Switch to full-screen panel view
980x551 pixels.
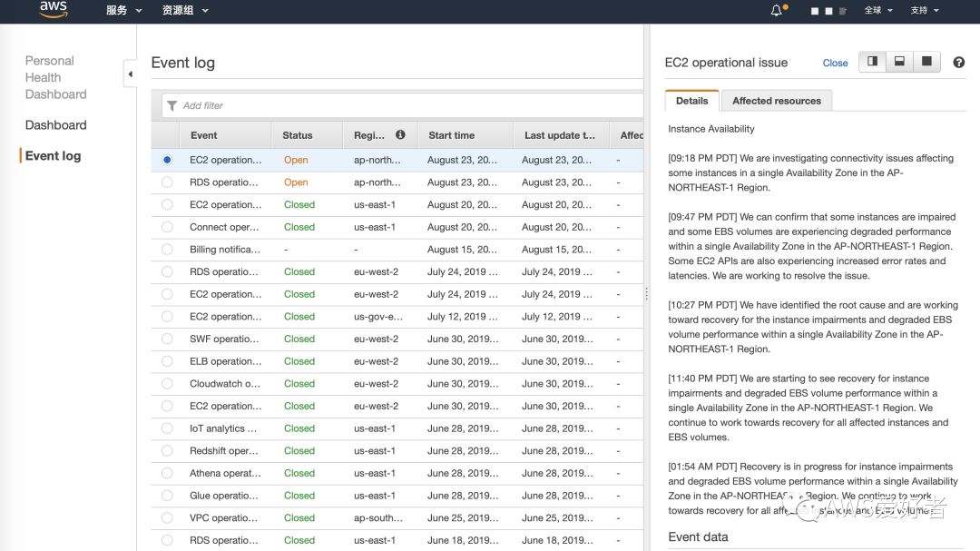[x=926, y=62]
